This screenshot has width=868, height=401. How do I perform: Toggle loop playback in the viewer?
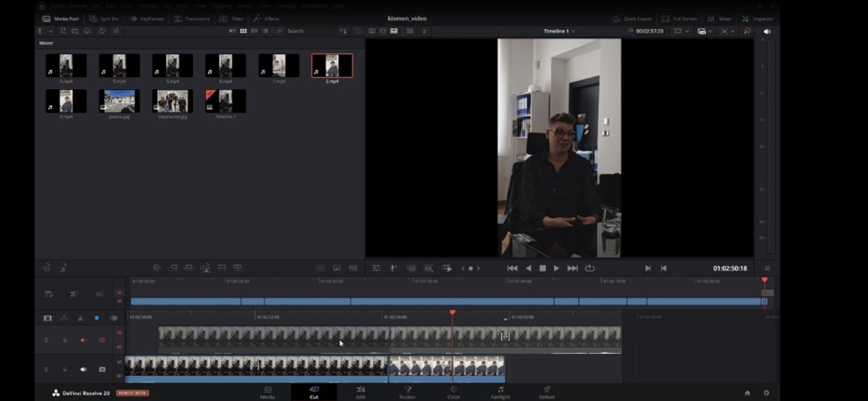(589, 268)
